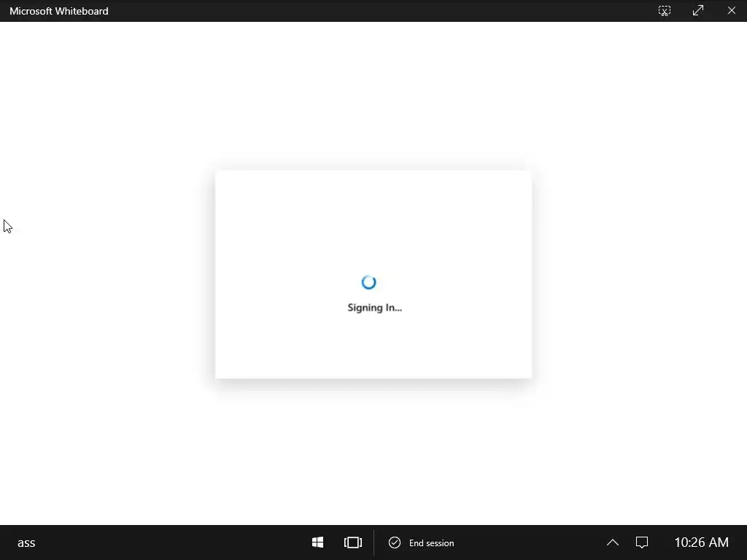Viewport: 747px width, 560px height.
Task: Click the End session button
Action: tap(421, 542)
